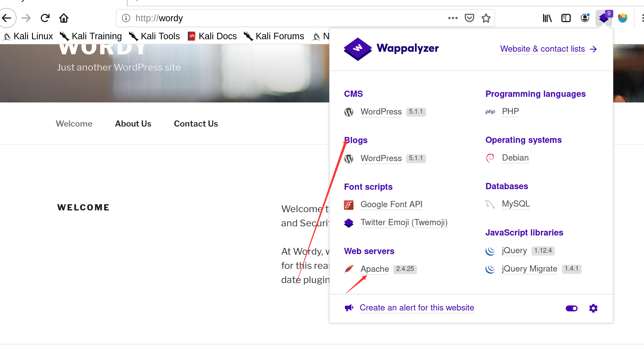Open the WordPress link under CMS

[381, 112]
